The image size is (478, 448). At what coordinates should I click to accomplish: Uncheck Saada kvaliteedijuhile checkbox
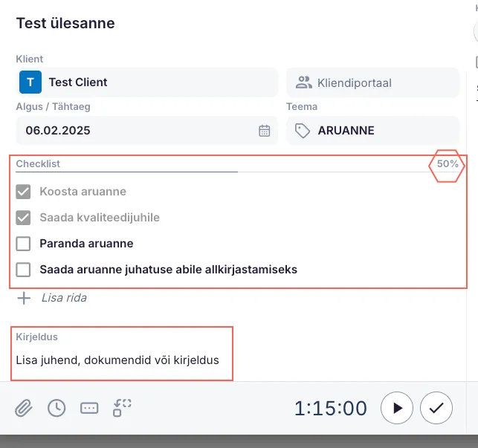pos(24,218)
